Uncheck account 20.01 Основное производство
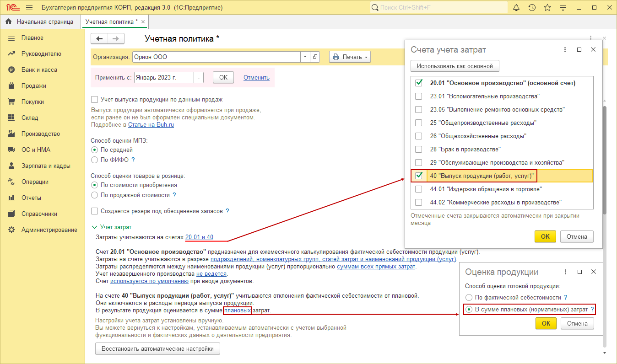The width and height of the screenshot is (617, 364). click(x=418, y=83)
